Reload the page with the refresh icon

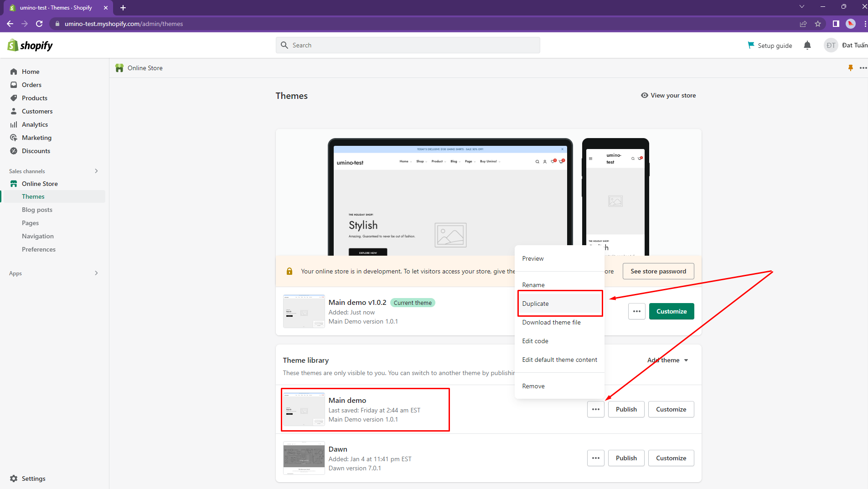click(39, 24)
